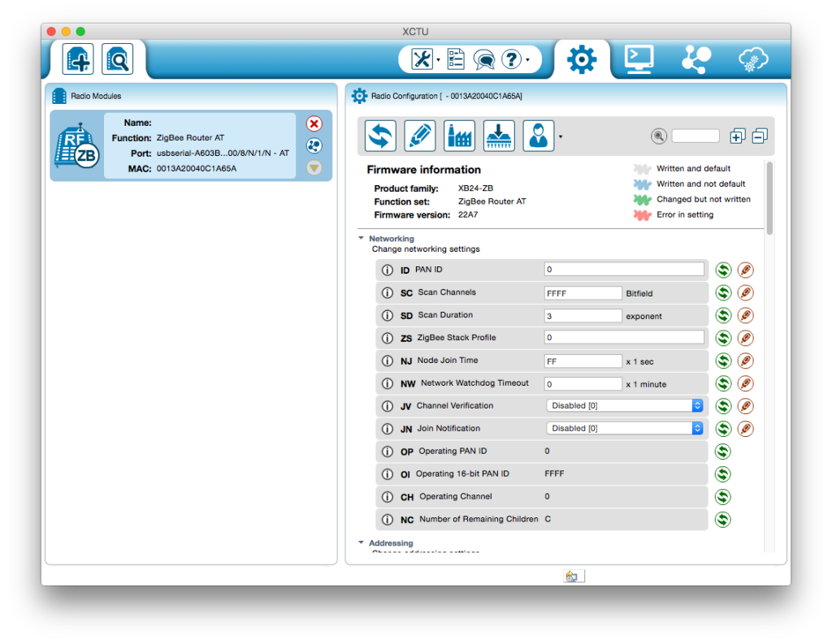Image resolution: width=832 pixels, height=644 pixels.
Task: Click the Update firmware icon
Action: coord(499,136)
